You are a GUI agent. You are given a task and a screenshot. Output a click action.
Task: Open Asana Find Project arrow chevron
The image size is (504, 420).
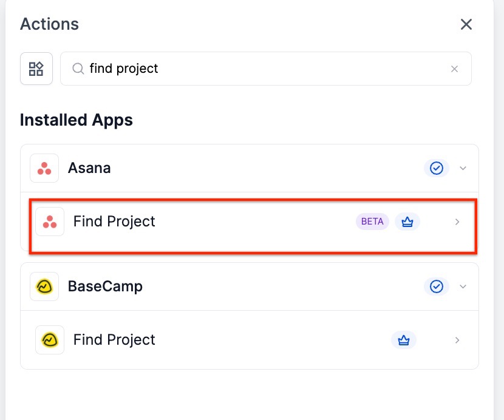click(x=457, y=222)
